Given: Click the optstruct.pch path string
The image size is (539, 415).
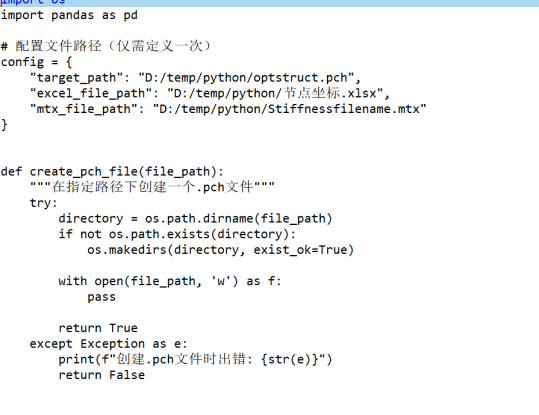Looking at the screenshot, I should pos(246,78).
